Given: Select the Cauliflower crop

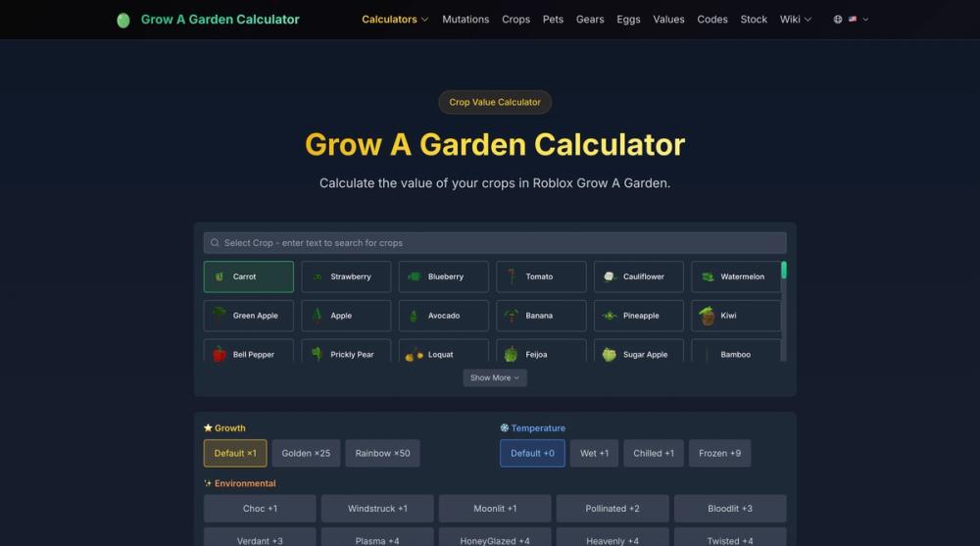Looking at the screenshot, I should tap(638, 276).
